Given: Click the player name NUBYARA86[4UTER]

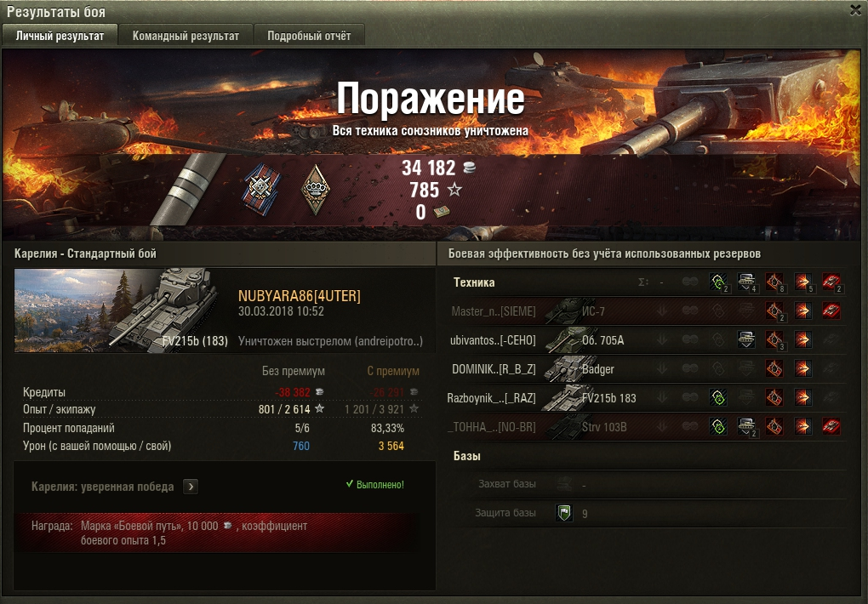Looking at the screenshot, I should click(300, 296).
